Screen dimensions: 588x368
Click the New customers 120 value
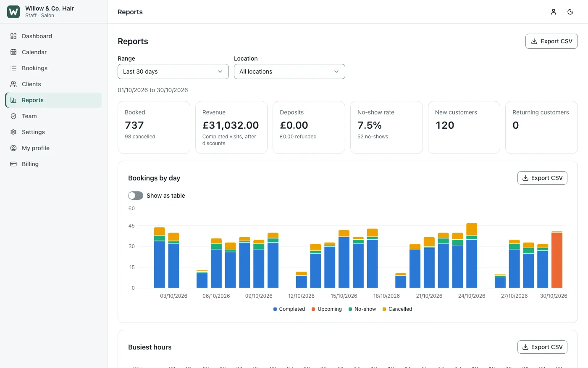[445, 125]
